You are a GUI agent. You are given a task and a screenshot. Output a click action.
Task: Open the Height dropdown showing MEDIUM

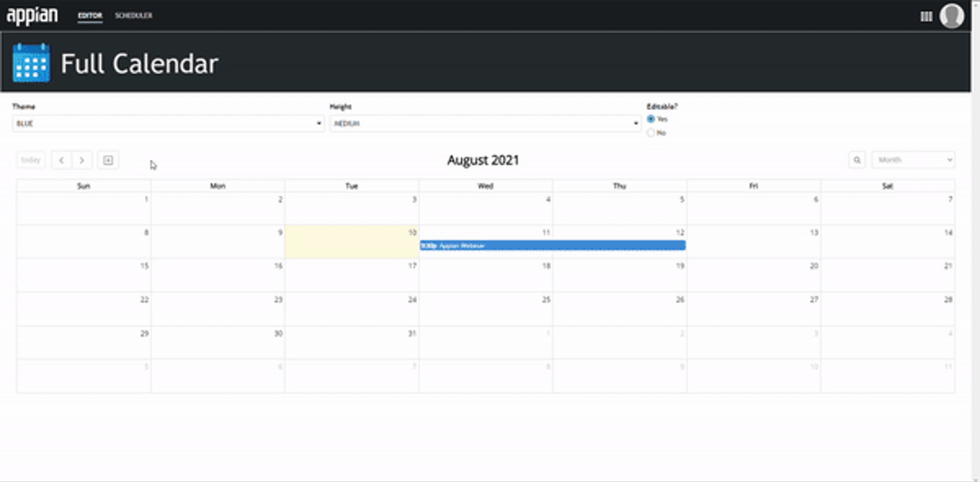pos(485,124)
